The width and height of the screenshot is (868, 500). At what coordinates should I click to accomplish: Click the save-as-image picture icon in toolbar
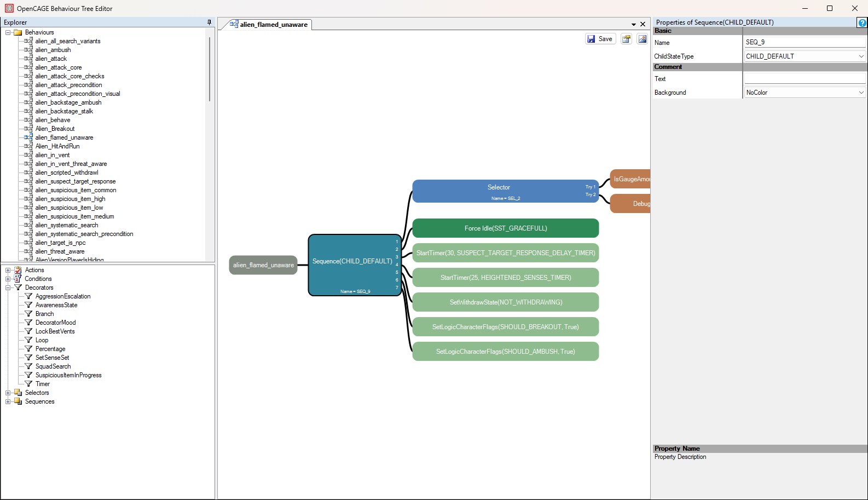click(642, 39)
